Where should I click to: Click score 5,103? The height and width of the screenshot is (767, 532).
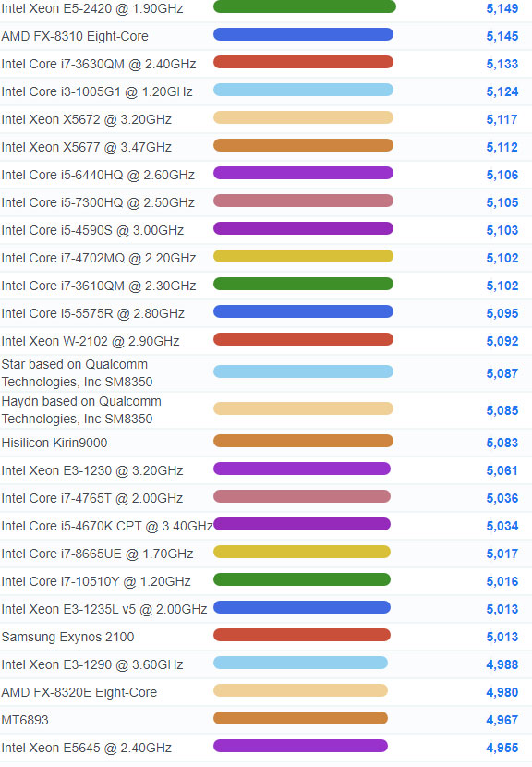click(502, 230)
